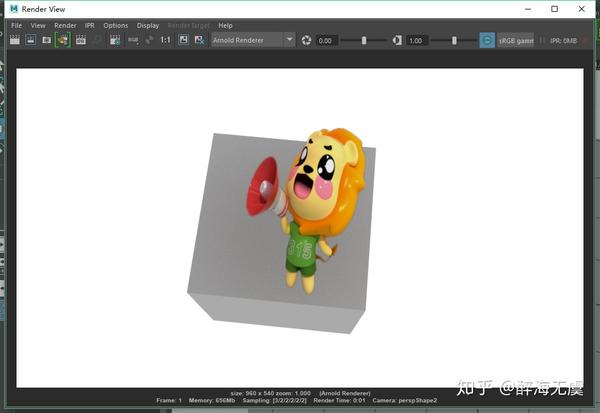Click the 'Sampling: [3/2/2/2/2/2]' status text
This screenshot has height=413, width=600.
pyautogui.click(x=274, y=400)
